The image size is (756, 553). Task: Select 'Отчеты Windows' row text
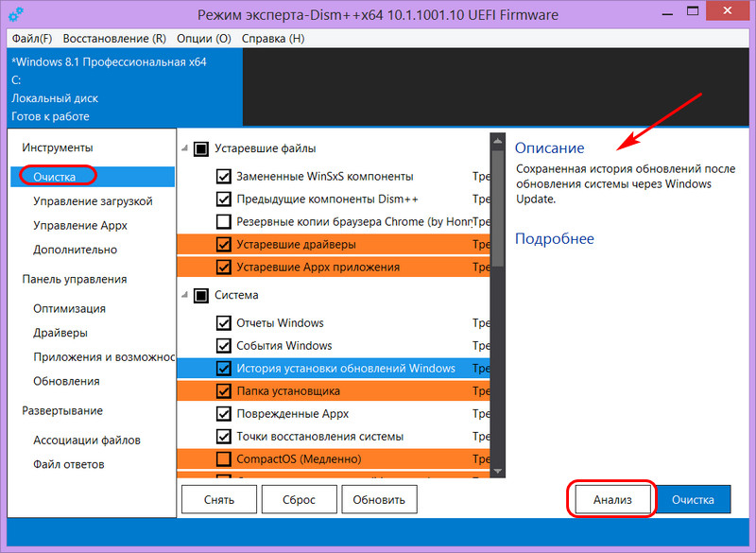tap(280, 323)
